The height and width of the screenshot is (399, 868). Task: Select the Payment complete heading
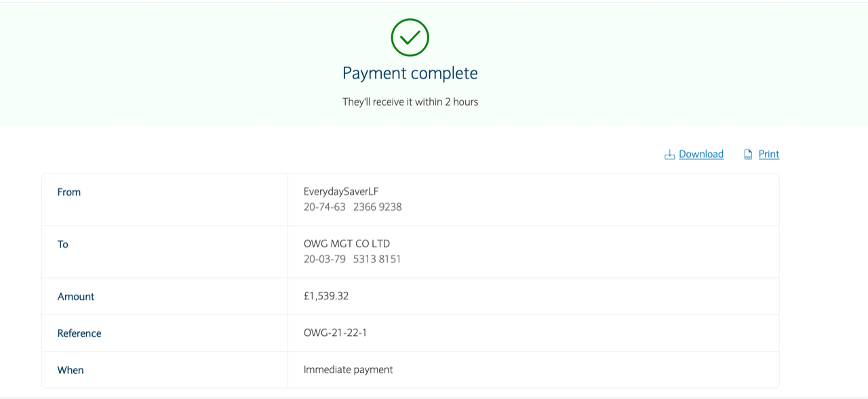[410, 73]
